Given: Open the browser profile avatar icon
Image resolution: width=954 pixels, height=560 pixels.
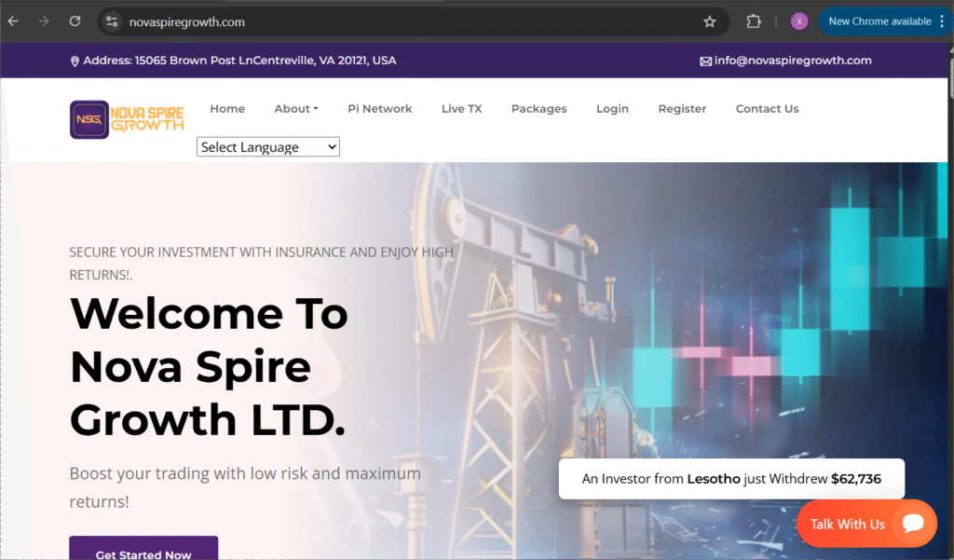Looking at the screenshot, I should [x=798, y=20].
